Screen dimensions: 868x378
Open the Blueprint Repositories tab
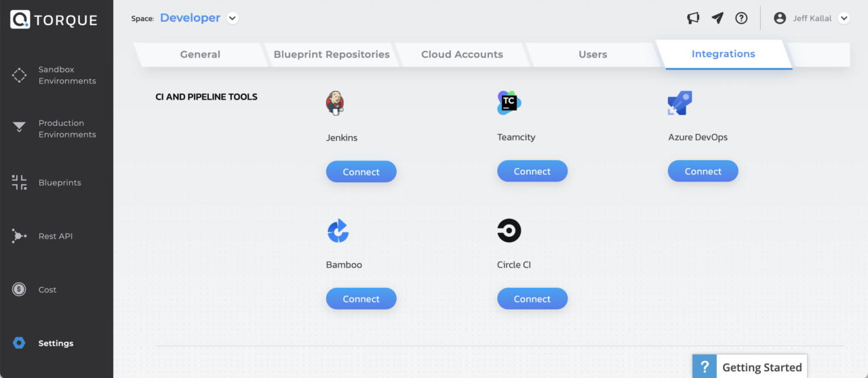332,54
